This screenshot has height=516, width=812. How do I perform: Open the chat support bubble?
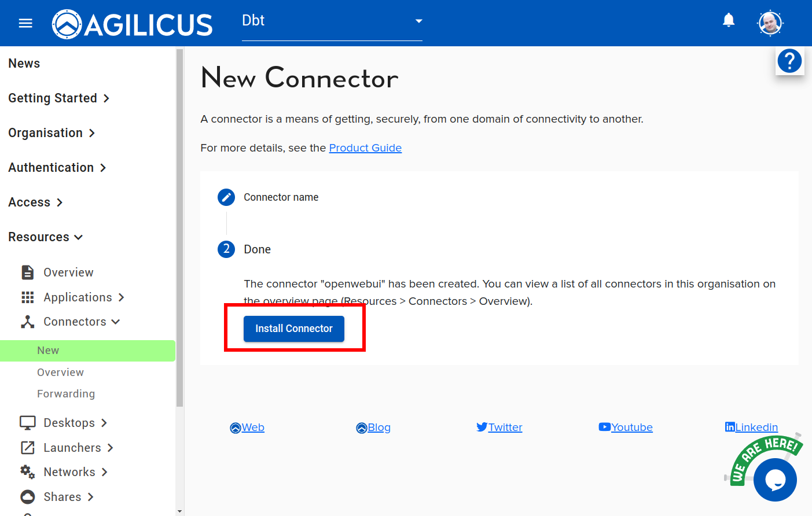coord(775,480)
